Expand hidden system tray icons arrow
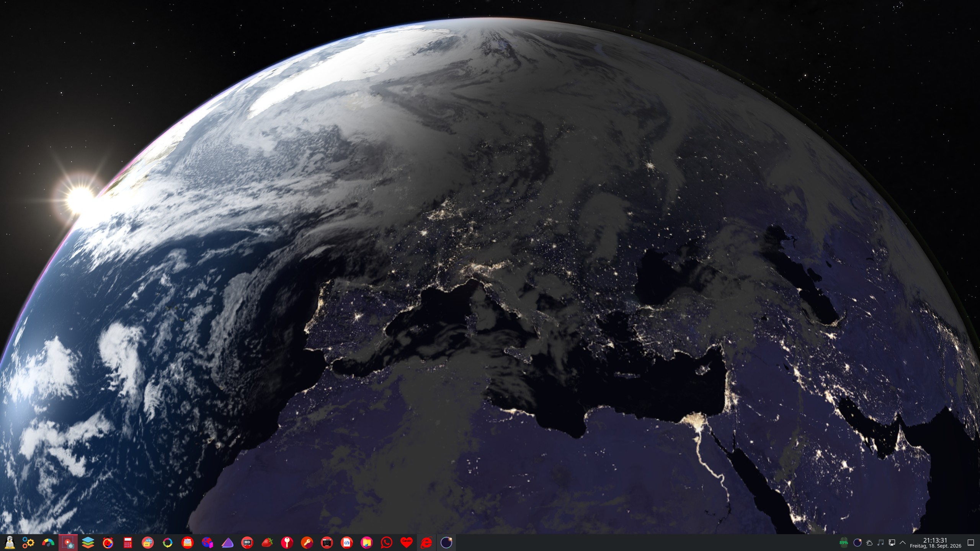Image resolution: width=980 pixels, height=551 pixels. (x=903, y=543)
